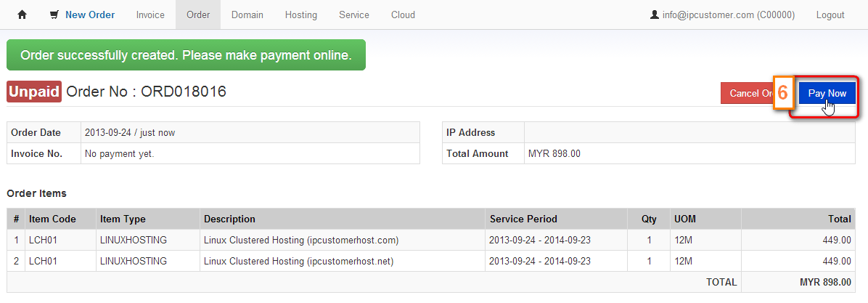Select the ipcustomerhost.net hosting row

coord(430,261)
